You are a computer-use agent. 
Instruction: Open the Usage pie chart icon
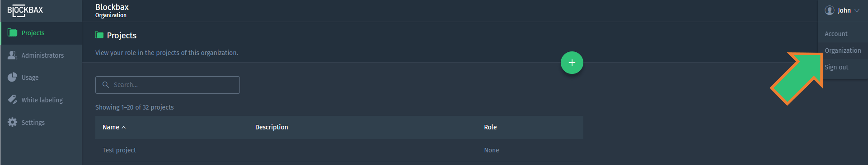tap(12, 77)
